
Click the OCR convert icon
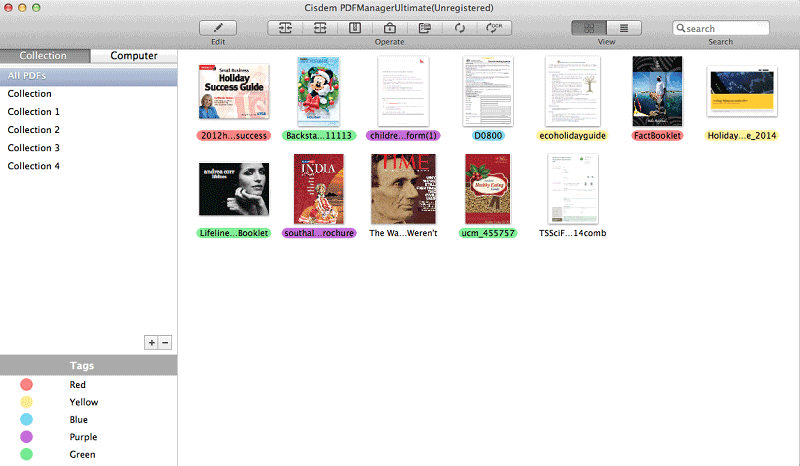(494, 28)
